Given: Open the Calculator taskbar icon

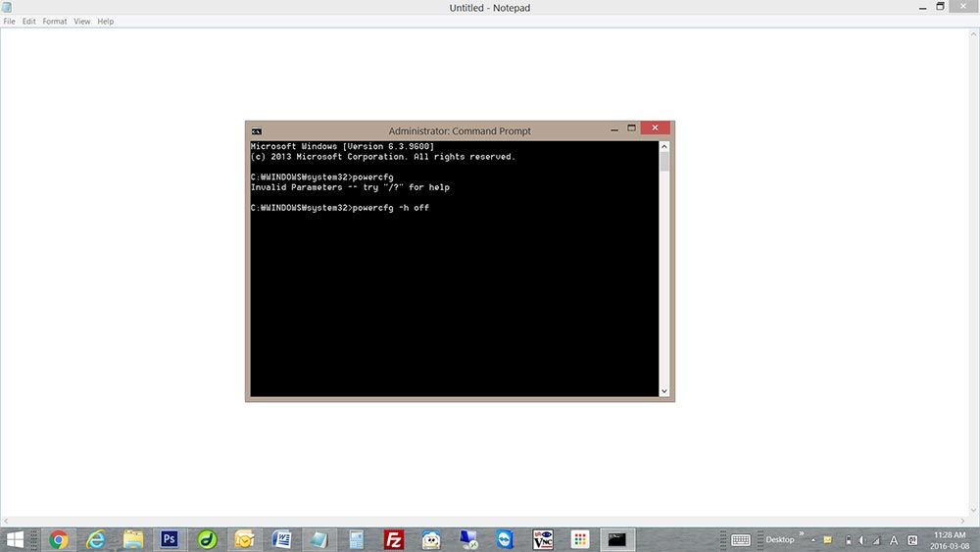Looking at the screenshot, I should [x=357, y=539].
